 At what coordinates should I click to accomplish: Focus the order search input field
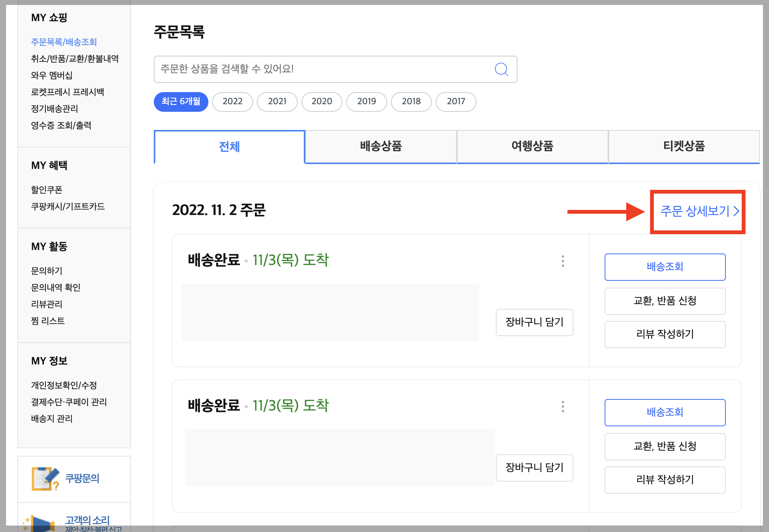[x=322, y=69]
